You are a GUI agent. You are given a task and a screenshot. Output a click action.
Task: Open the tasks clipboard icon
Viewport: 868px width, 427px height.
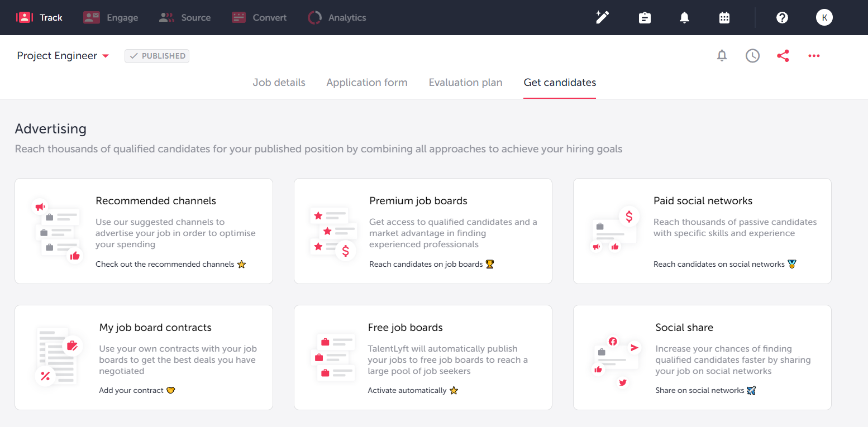pos(645,17)
